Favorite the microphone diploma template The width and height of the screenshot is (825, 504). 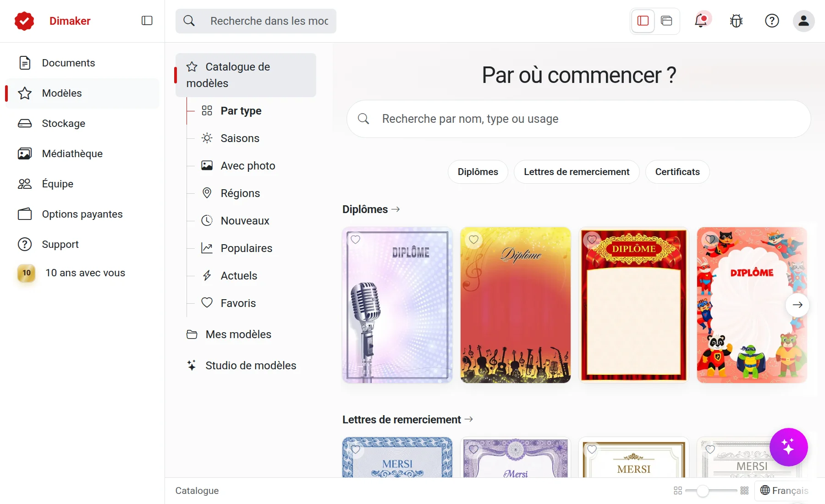(x=355, y=239)
